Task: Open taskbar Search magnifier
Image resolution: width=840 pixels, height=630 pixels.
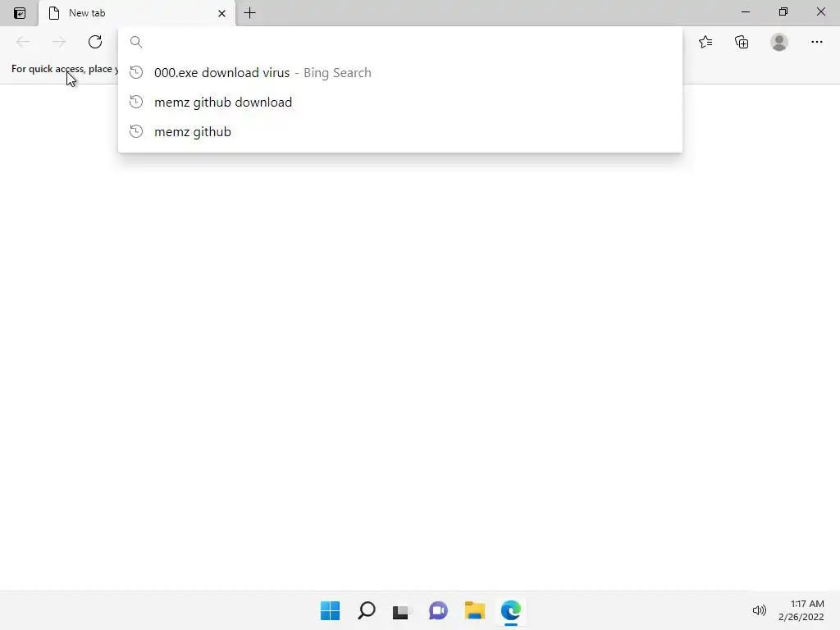Action: tap(367, 610)
